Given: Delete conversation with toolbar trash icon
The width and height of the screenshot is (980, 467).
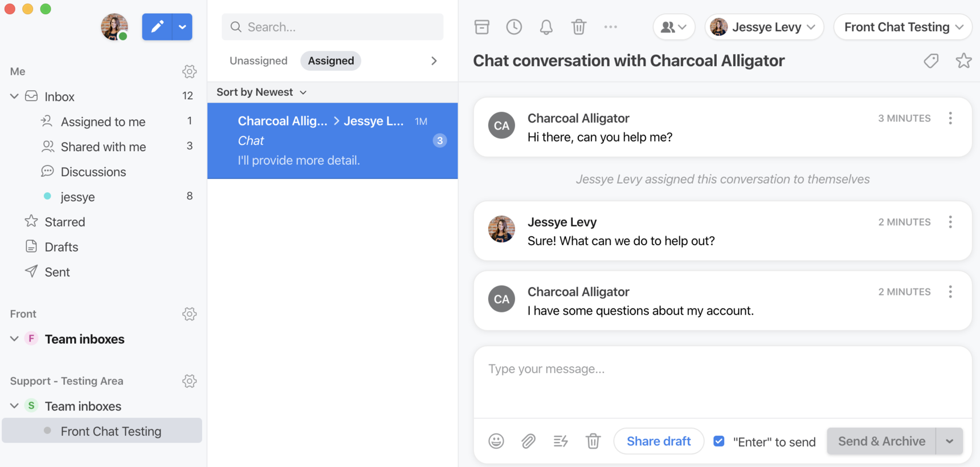Looking at the screenshot, I should coord(579,27).
